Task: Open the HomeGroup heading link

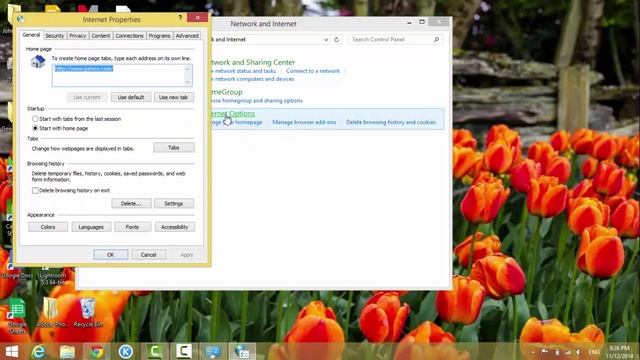Action: click(x=226, y=92)
